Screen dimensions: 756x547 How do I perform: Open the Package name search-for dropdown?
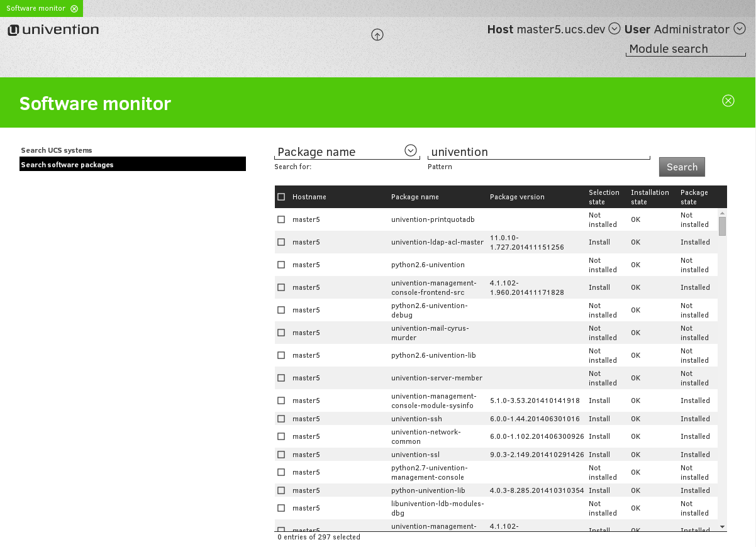point(410,150)
